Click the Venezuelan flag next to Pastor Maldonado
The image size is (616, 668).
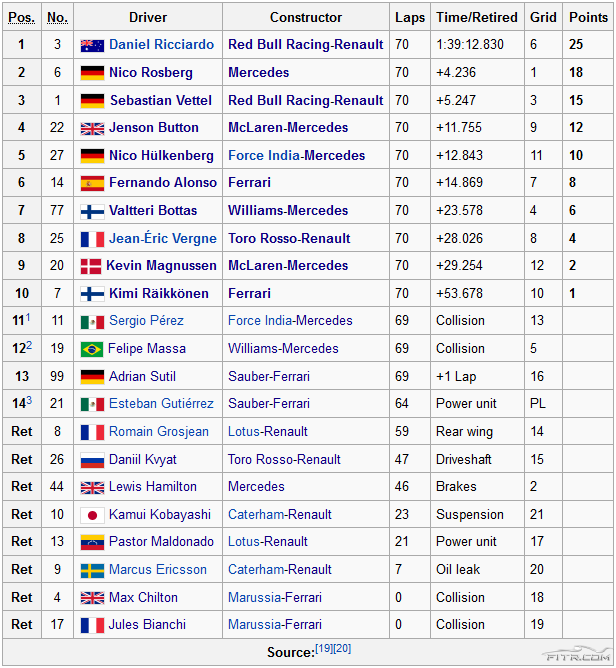(x=92, y=542)
